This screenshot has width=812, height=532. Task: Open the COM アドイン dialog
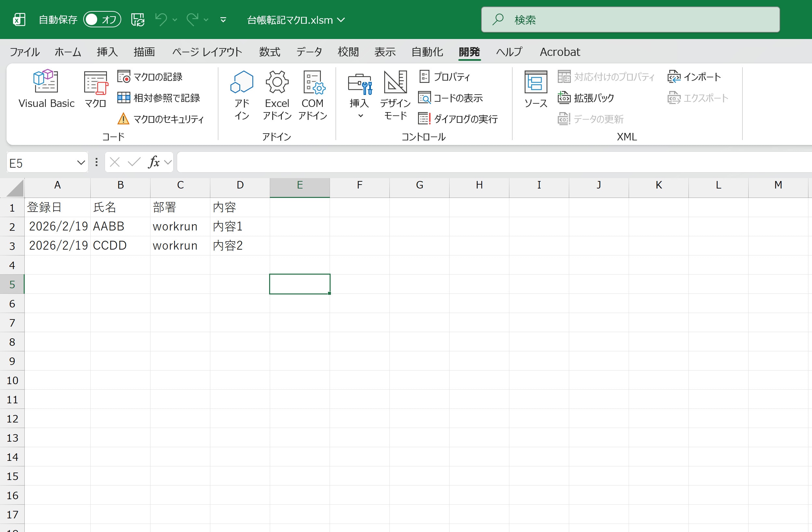pos(312,95)
